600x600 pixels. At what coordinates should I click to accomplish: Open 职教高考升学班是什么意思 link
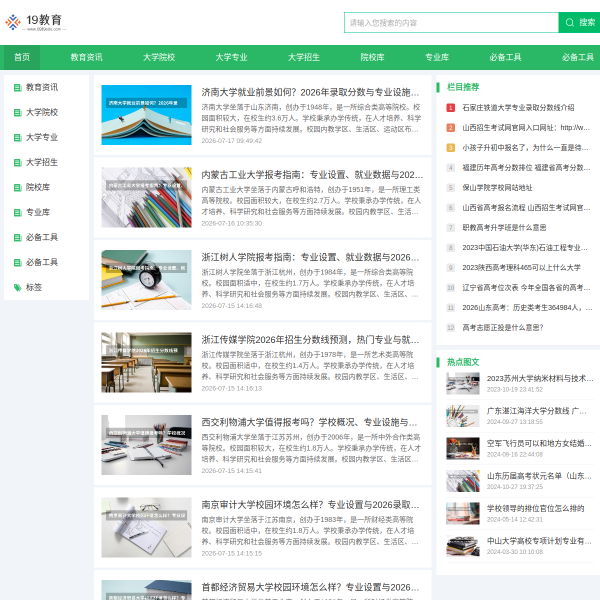point(504,228)
